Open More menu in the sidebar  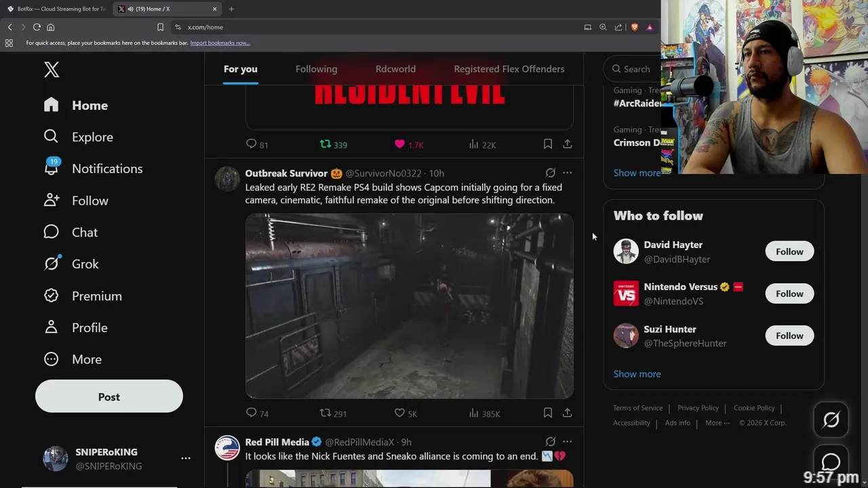tap(73, 359)
